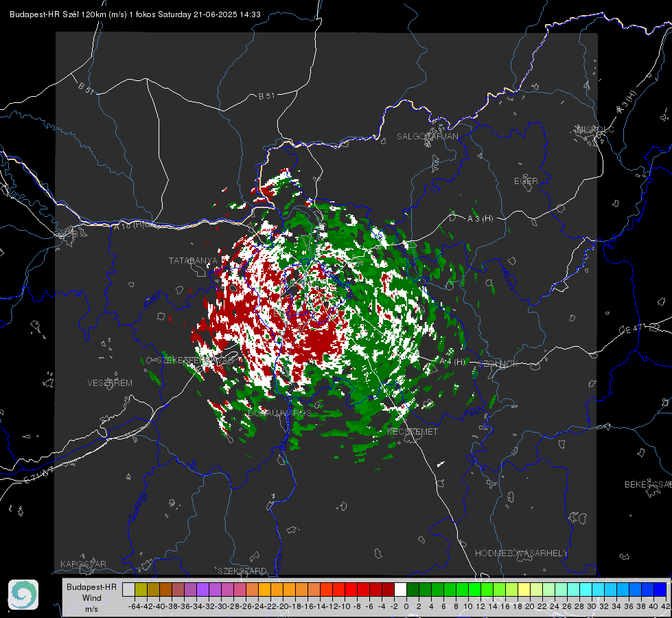Click the KAPOSVÁR city label
Screen dimensions: 672x618
(83, 564)
